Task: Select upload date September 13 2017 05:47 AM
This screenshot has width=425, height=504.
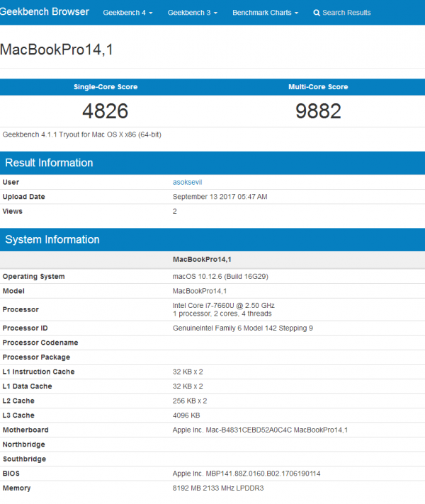Action: [220, 197]
